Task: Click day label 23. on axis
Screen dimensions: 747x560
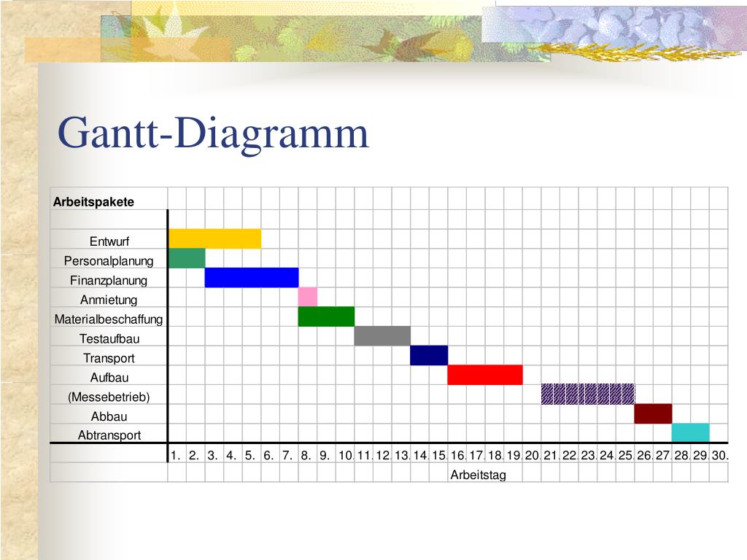Action: 589,456
